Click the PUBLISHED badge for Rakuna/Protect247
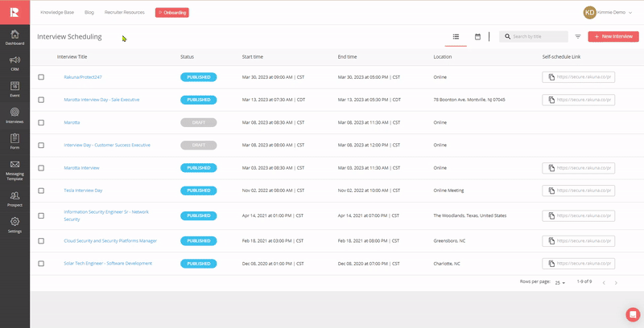 coord(198,77)
